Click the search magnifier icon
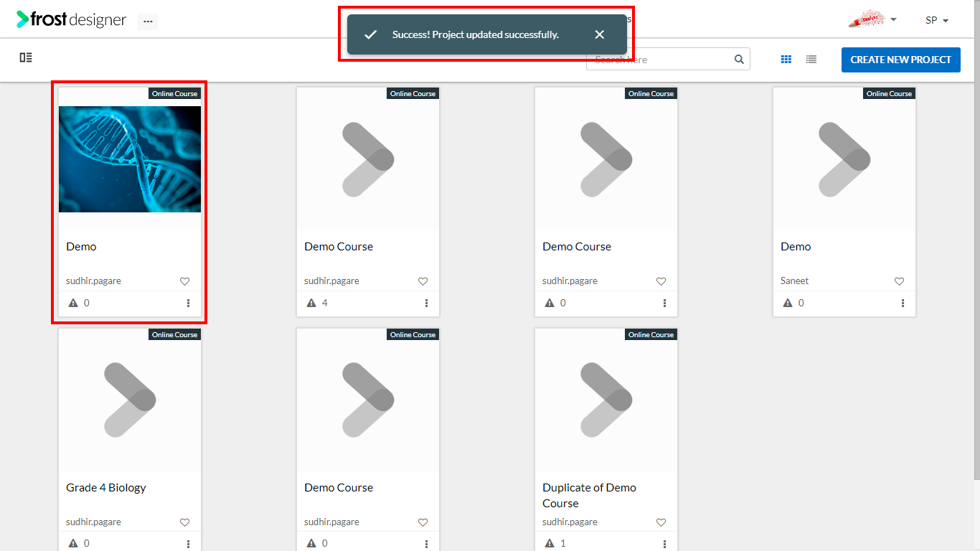980x551 pixels. (x=739, y=60)
